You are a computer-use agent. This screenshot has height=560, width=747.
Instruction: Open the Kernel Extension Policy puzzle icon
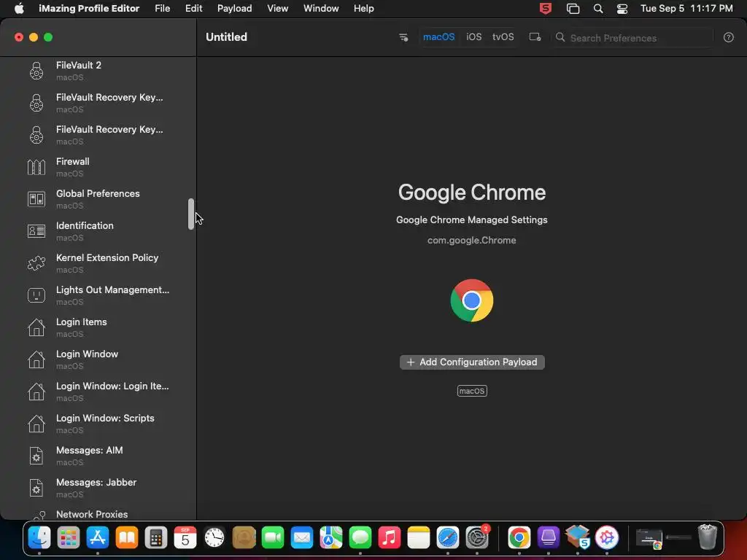[36, 263]
